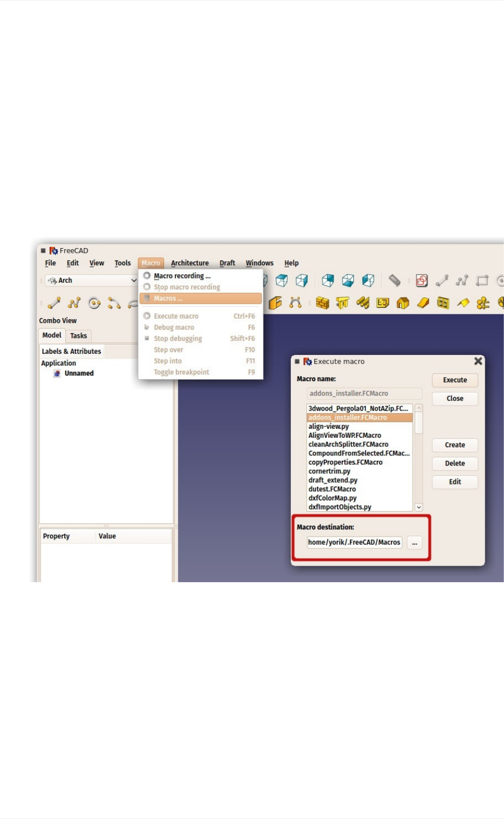Open the View menu

pyautogui.click(x=97, y=263)
